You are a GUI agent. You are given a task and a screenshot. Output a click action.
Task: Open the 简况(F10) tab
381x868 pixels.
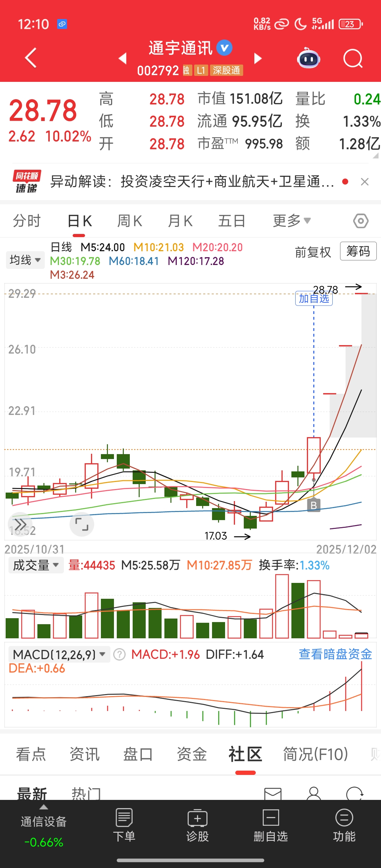[316, 754]
